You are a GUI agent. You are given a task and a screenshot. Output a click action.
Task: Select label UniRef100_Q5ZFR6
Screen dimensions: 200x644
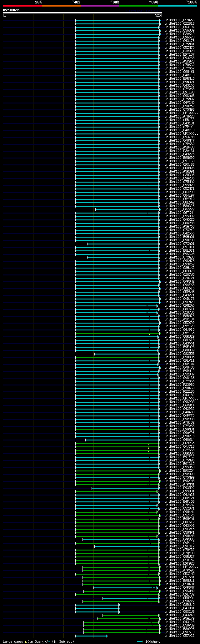point(179,515)
